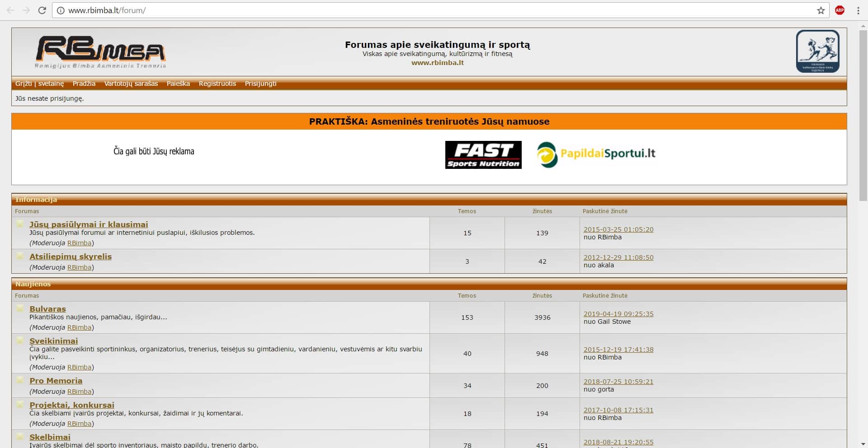Open 'Paieška' search menu item
The image size is (868, 448).
(178, 84)
